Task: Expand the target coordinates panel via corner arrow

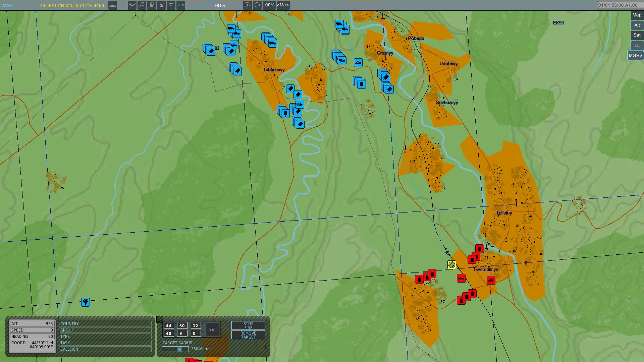Action: coord(159,319)
